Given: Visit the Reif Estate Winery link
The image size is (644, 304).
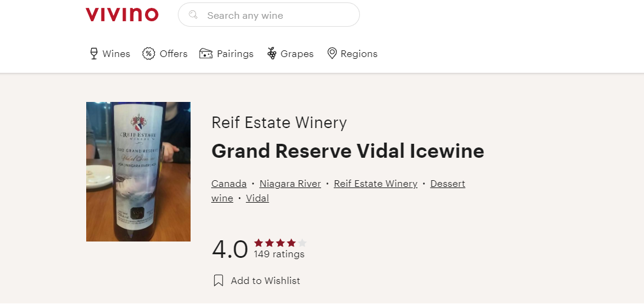Looking at the screenshot, I should point(376,183).
